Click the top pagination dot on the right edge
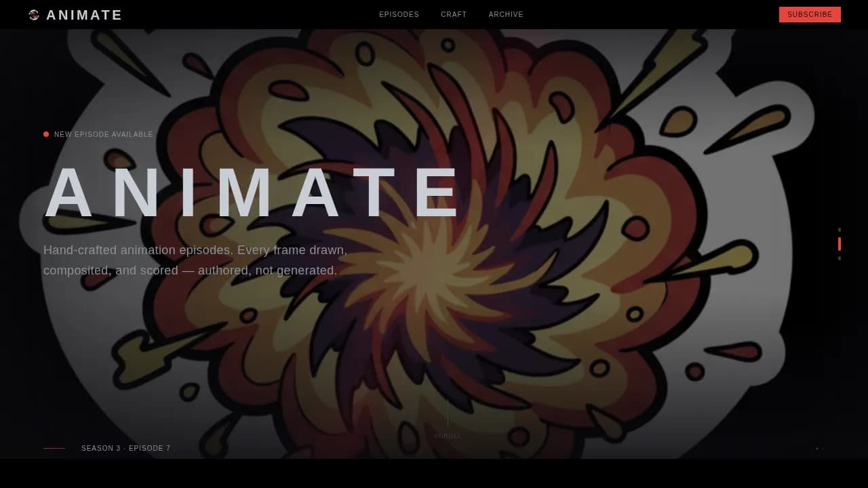Image resolution: width=868 pixels, height=488 pixels. click(840, 229)
